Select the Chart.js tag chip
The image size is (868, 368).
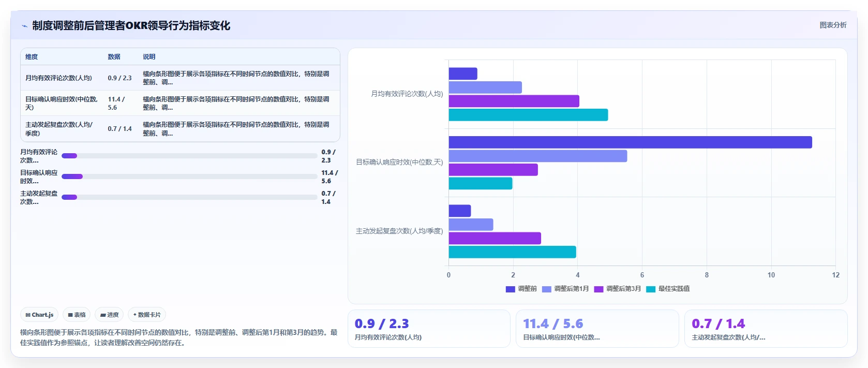click(39, 315)
